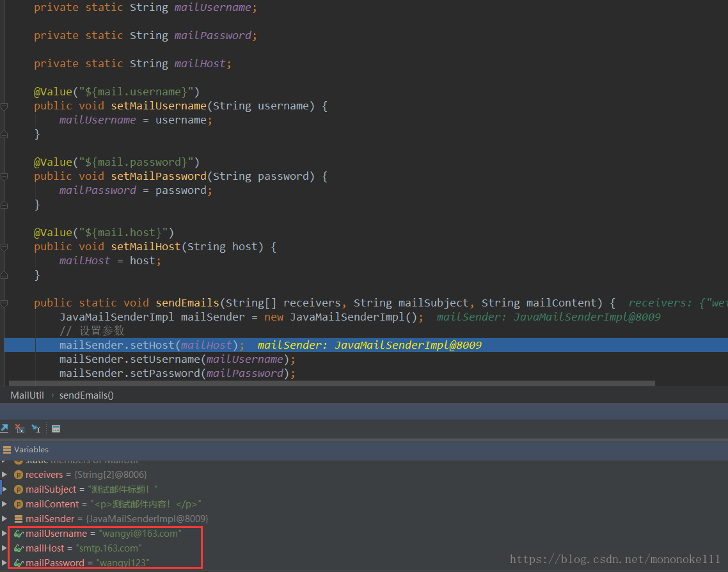Expand the mailHost watch node

point(4,548)
